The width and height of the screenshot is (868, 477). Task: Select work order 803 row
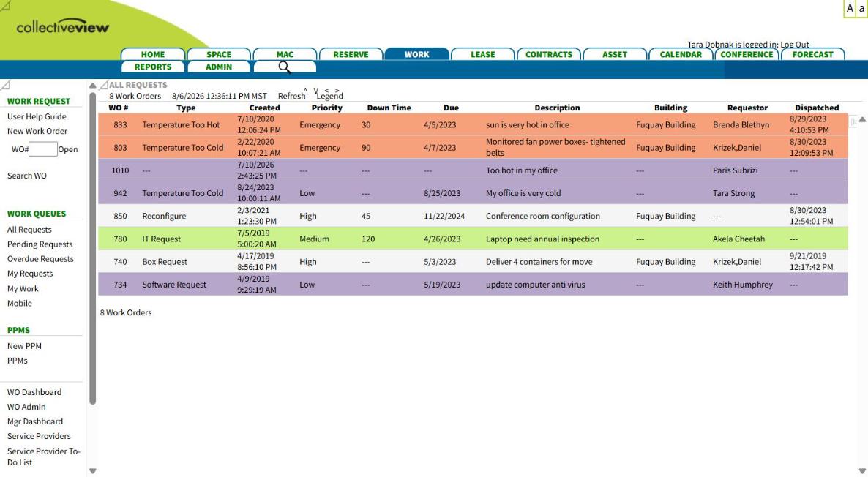[473, 147]
